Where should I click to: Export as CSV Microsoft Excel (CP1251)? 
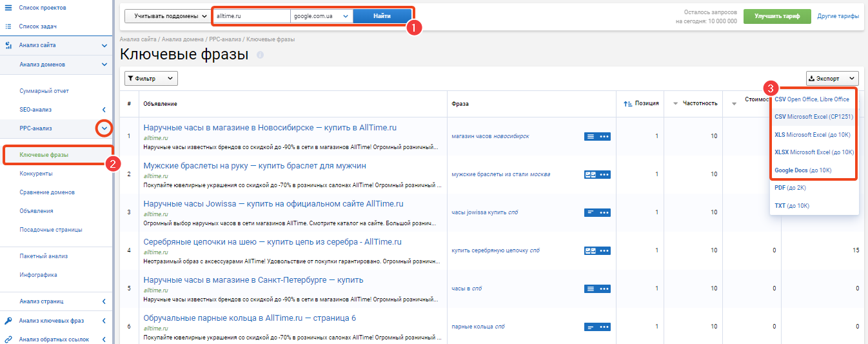(814, 117)
